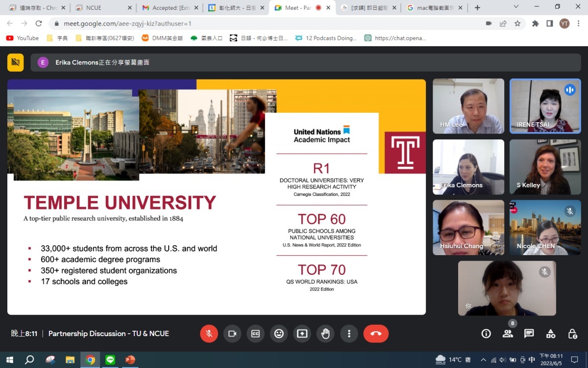This screenshot has height=368, width=588.
Task: Switch to the mac電腦截圖 Google tab
Action: pyautogui.click(x=434, y=8)
